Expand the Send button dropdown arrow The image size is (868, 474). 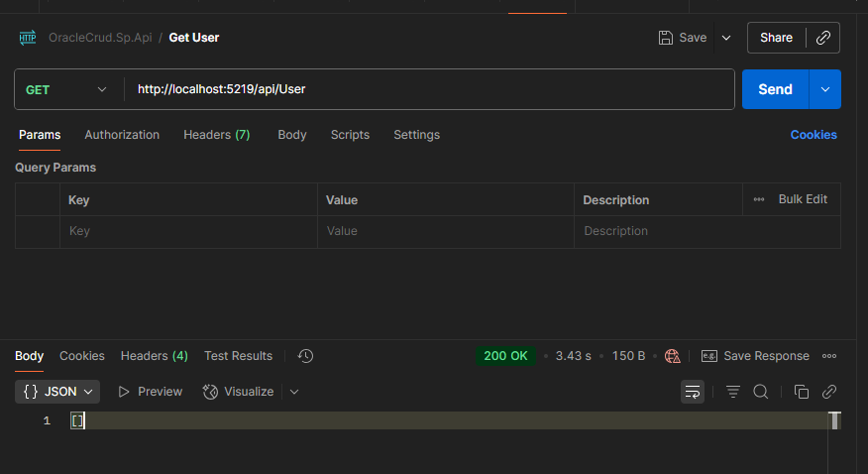pyautogui.click(x=825, y=89)
